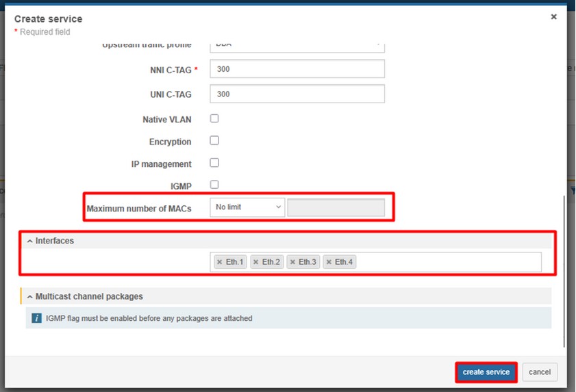The height and width of the screenshot is (392, 576).
Task: Enable the IGMP checkbox
Action: pos(214,185)
